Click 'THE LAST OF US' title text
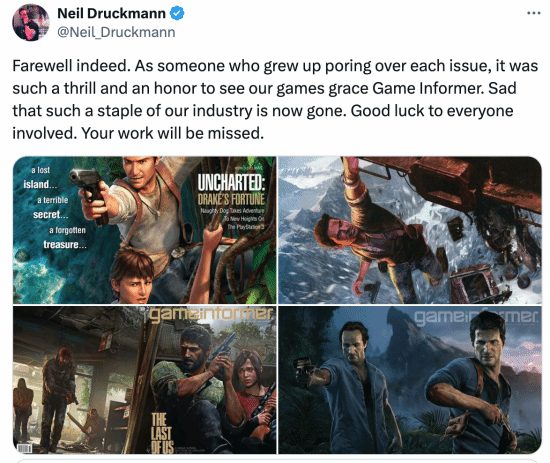 (x=162, y=433)
